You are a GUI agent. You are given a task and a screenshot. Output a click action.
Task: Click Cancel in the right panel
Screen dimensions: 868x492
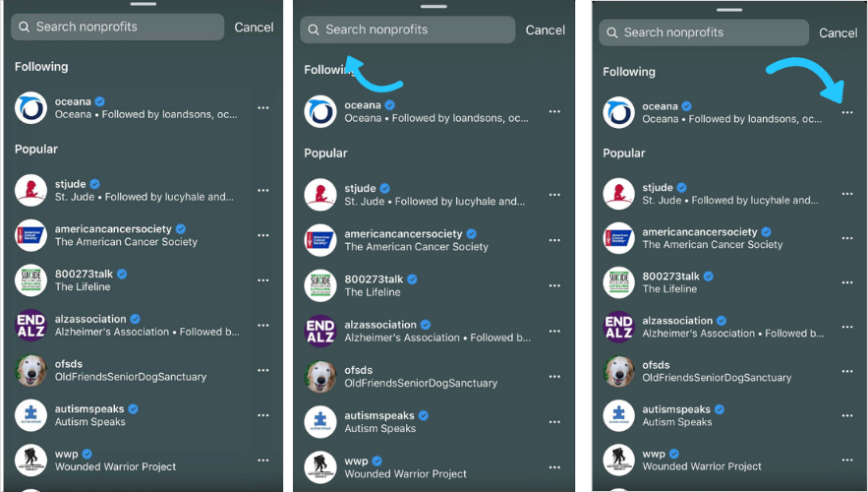(839, 33)
